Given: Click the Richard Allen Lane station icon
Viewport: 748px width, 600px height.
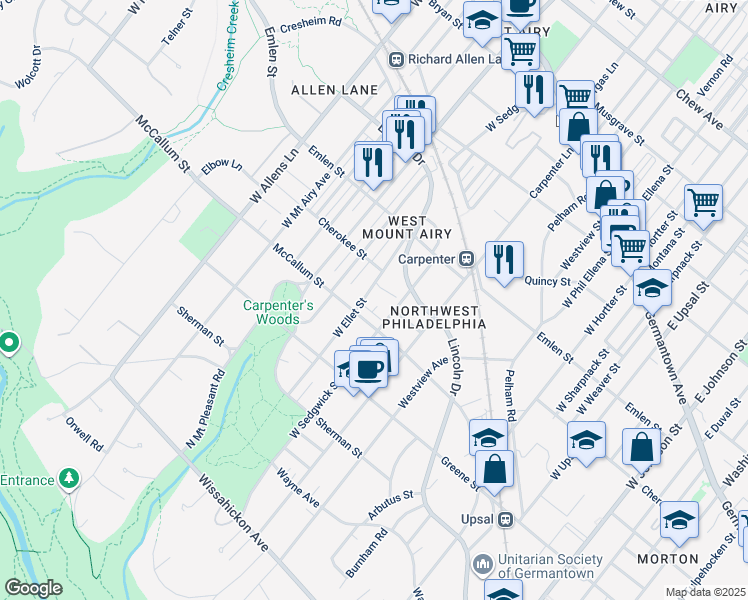Looking at the screenshot, I should tap(396, 60).
